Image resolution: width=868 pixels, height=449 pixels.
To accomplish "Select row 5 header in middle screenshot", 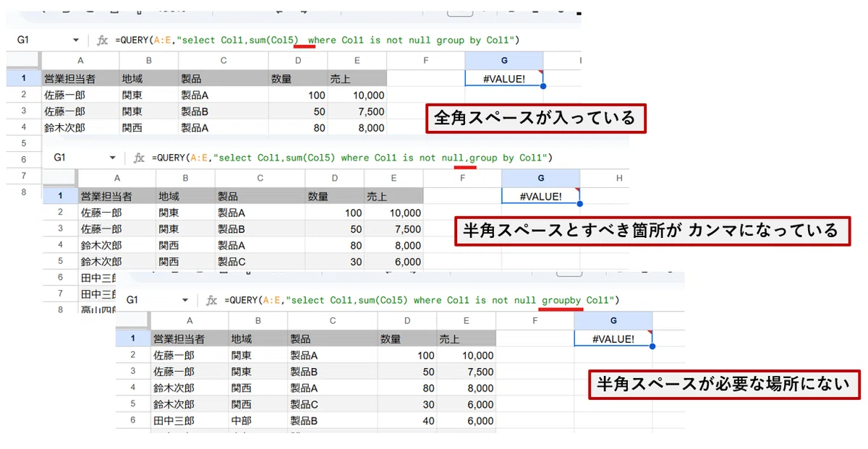I will click(x=60, y=262).
